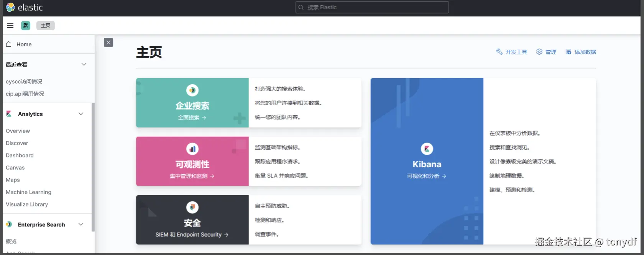Click the 企业搜索 card logo icon
Image resolution: width=644 pixels, height=255 pixels.
pos(192,90)
